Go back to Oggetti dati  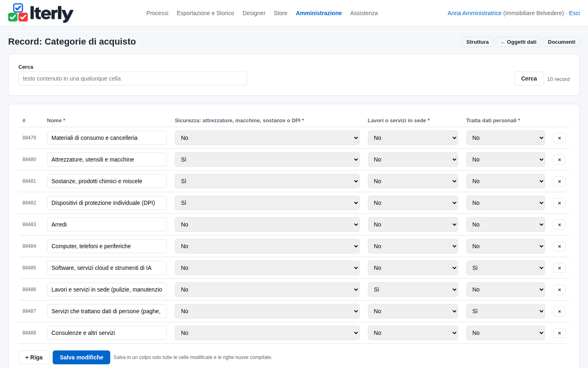[518, 42]
